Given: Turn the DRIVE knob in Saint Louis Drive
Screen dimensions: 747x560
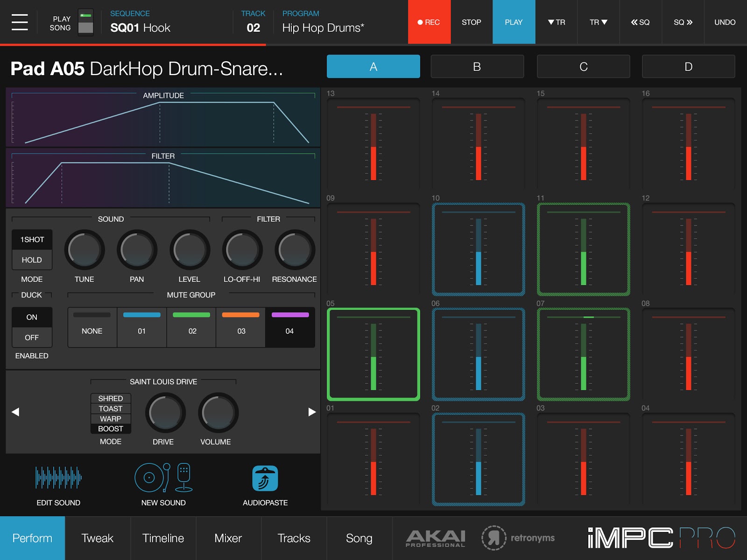Looking at the screenshot, I should [x=164, y=413].
